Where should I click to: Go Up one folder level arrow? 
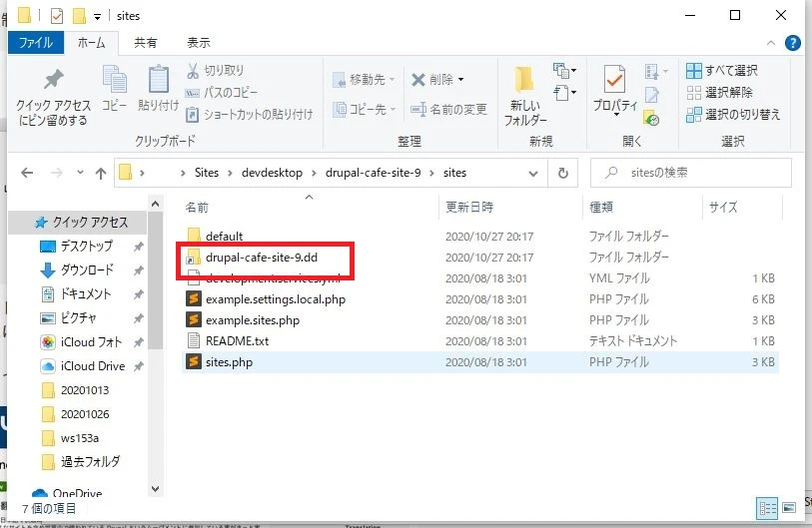pos(101,173)
